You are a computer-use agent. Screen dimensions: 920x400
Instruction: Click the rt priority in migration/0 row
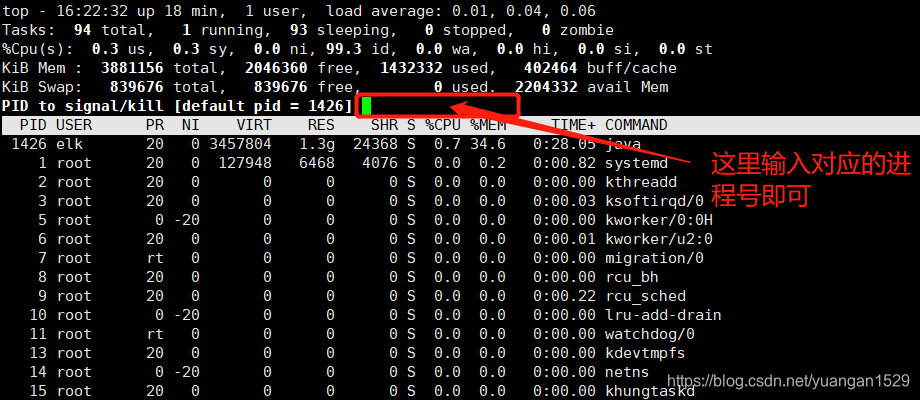coord(155,258)
